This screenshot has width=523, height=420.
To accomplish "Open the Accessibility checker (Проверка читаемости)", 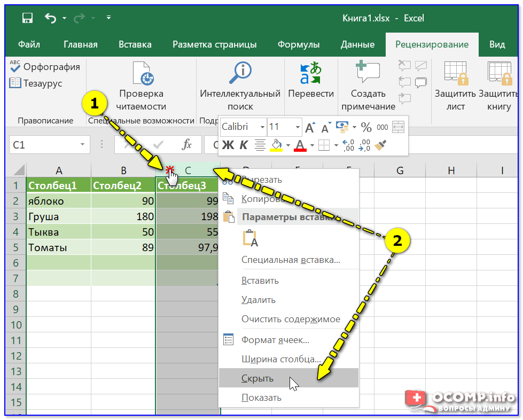I will [x=142, y=85].
